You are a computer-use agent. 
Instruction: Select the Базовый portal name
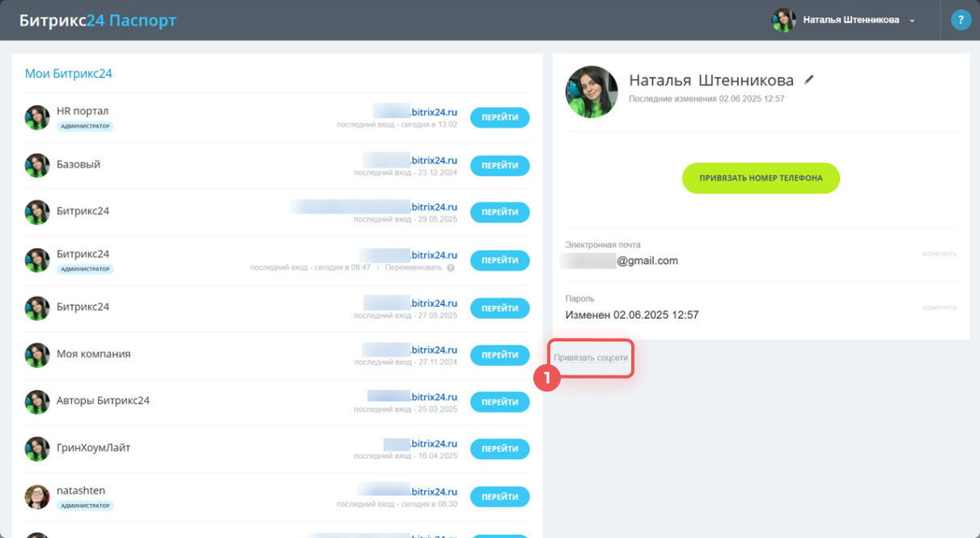78,164
